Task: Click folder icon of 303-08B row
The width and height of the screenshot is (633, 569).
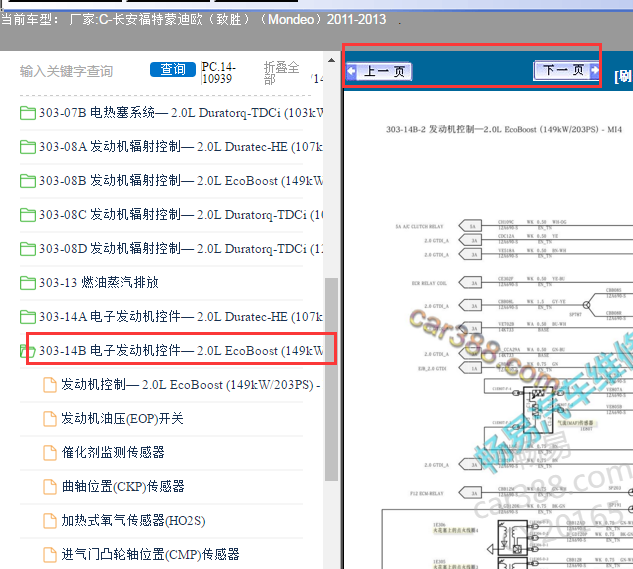Action: (27, 181)
